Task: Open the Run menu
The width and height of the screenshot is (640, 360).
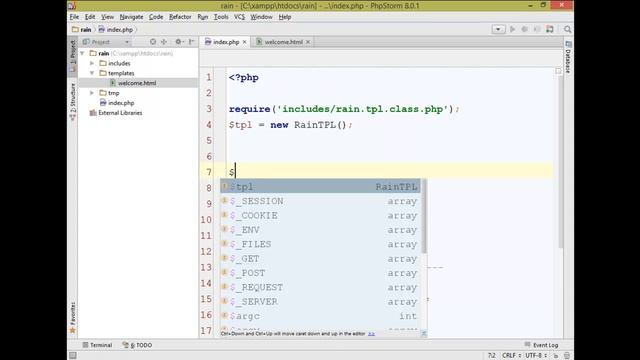Action: click(202, 17)
